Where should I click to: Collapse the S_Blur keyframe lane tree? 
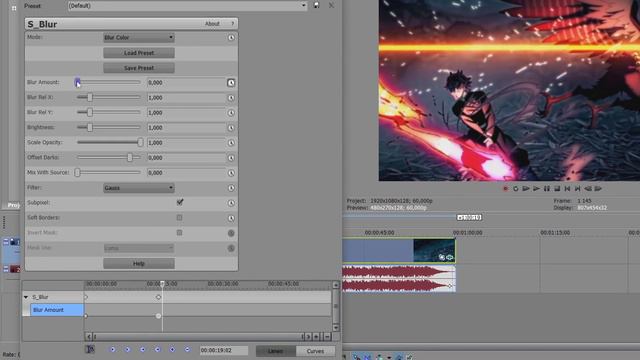point(26,297)
